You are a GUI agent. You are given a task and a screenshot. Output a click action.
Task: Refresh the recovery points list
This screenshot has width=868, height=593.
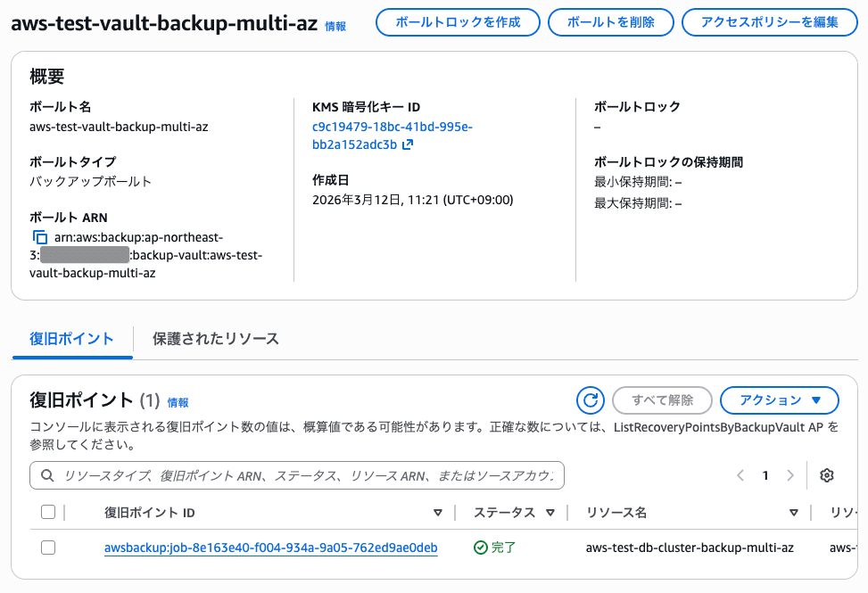[x=590, y=400]
